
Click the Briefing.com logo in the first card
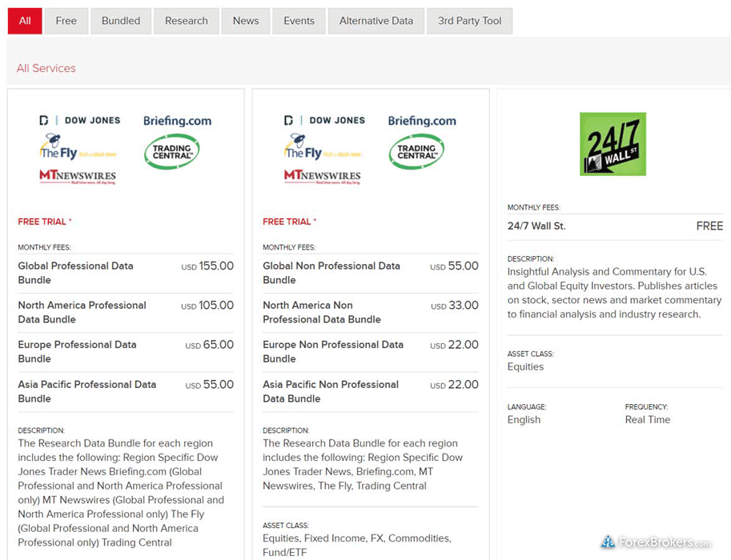point(177,121)
